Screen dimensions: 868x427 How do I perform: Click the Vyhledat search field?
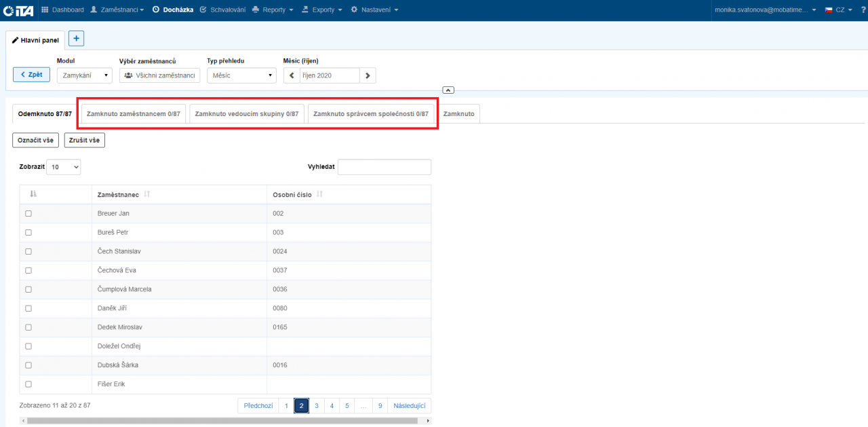pyautogui.click(x=384, y=166)
